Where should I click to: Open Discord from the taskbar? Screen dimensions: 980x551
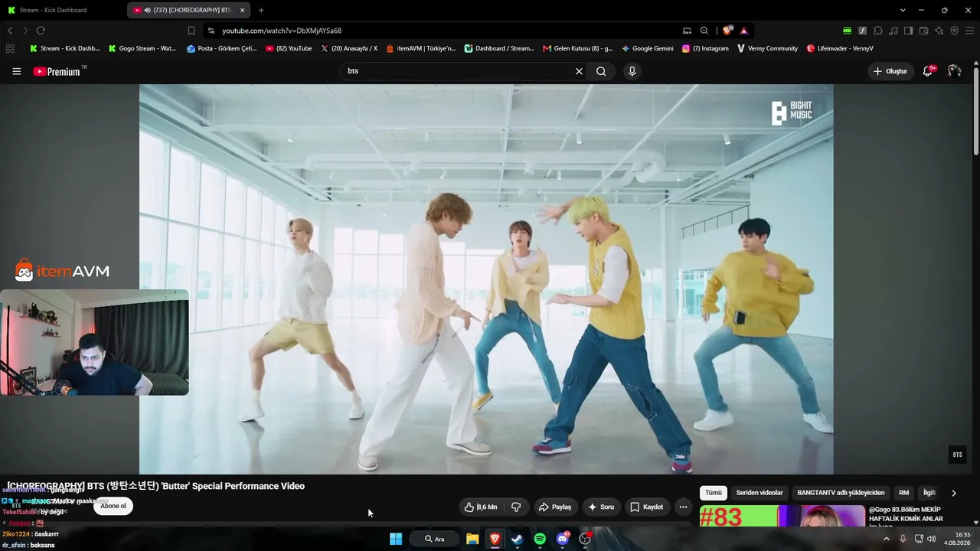pos(563,539)
